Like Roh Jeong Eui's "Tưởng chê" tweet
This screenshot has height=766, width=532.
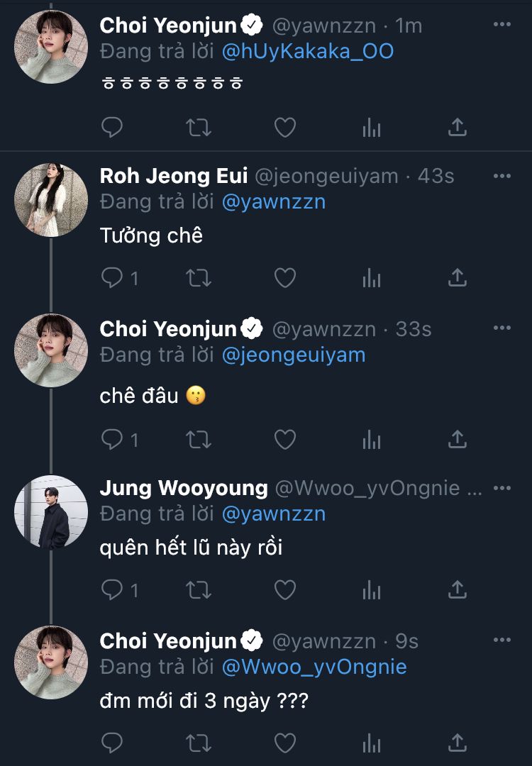coord(285,278)
